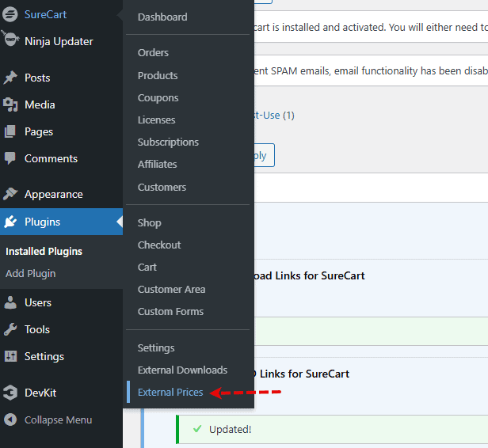Click the Users person icon
This screenshot has height=448, width=488.
(x=10, y=302)
